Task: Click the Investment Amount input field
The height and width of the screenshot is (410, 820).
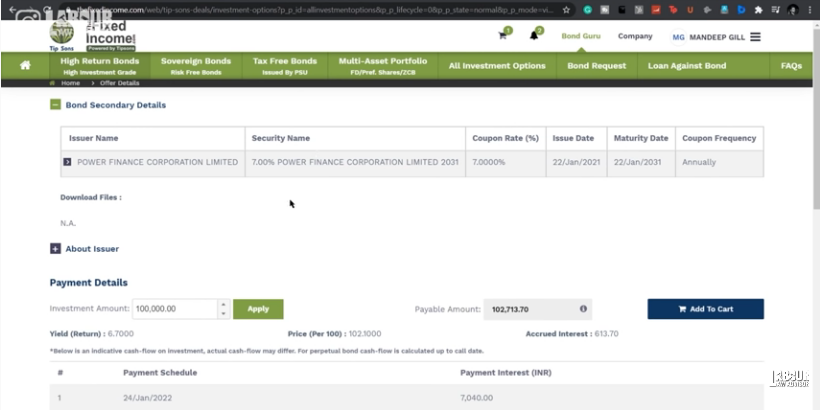Action: (175, 309)
